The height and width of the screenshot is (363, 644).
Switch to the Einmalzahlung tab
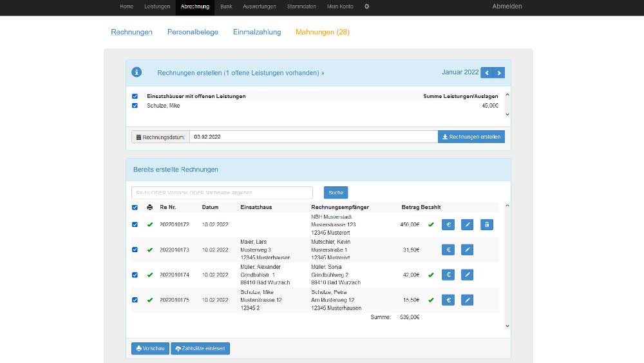click(x=257, y=32)
